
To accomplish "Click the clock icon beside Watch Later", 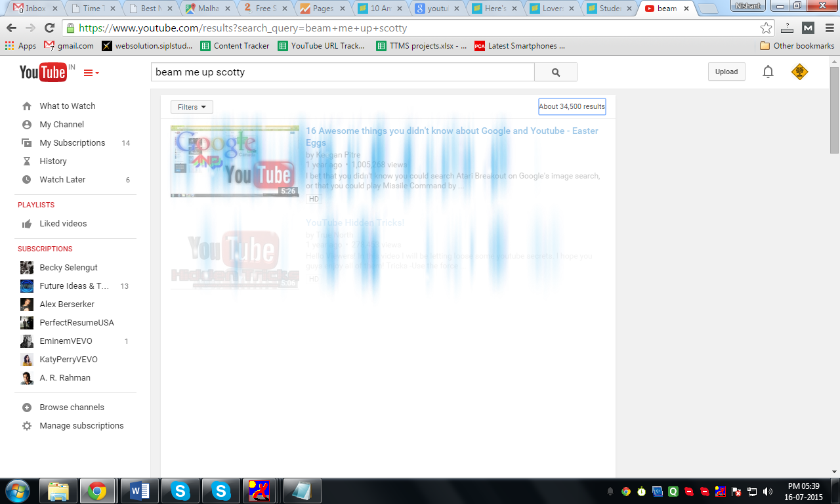I will click(27, 180).
